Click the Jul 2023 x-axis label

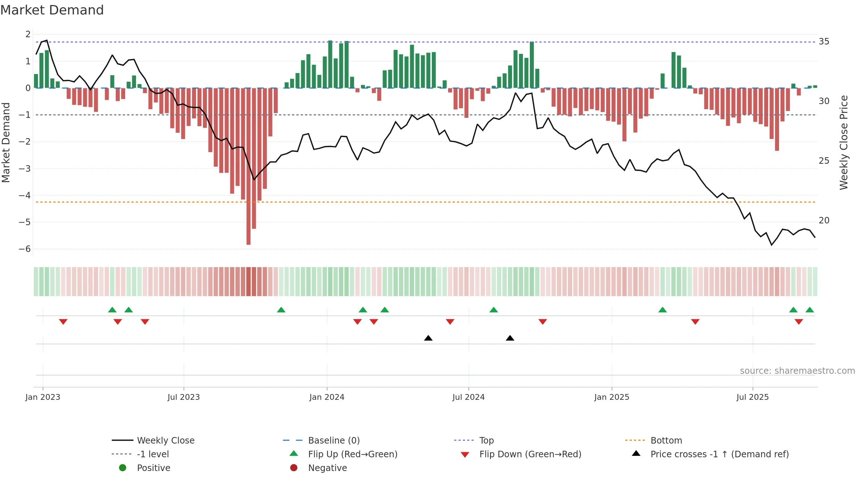click(x=184, y=397)
